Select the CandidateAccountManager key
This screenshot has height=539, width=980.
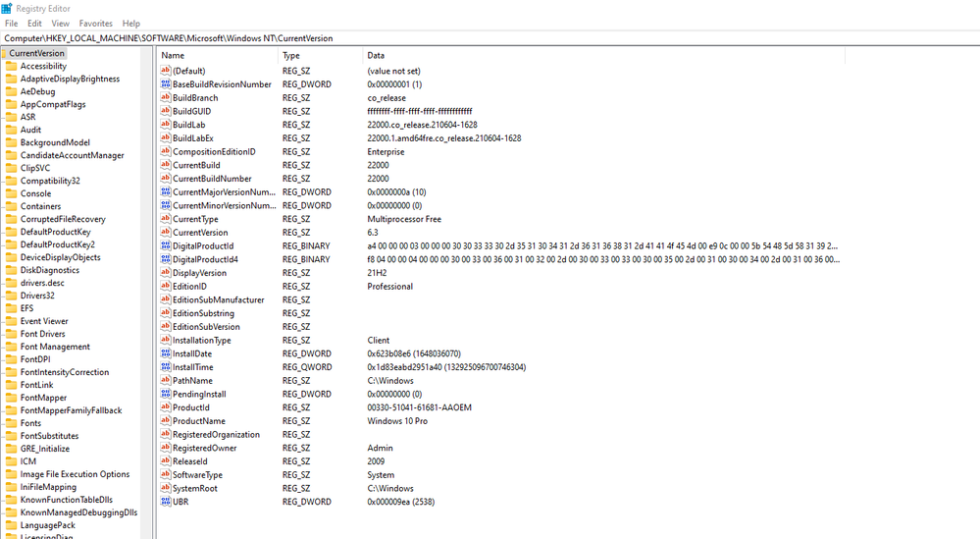pos(72,155)
